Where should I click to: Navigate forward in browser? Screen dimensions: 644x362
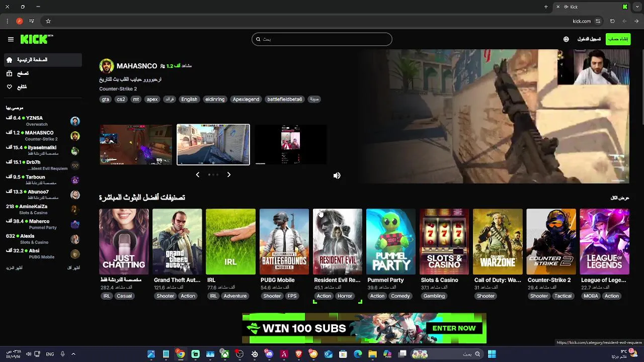tap(624, 21)
